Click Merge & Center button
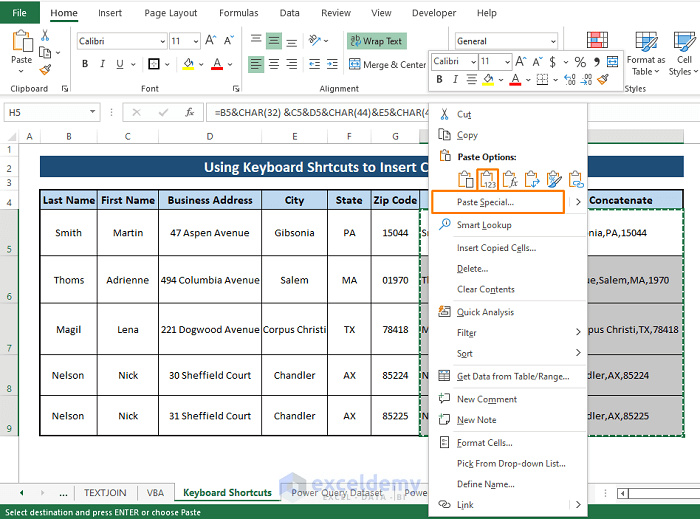The image size is (700, 519). coord(387,65)
